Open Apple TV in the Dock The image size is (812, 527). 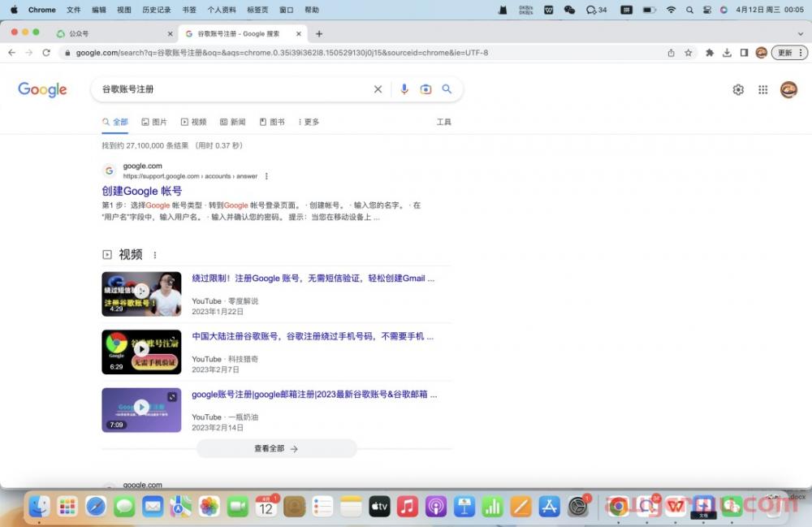click(x=379, y=507)
